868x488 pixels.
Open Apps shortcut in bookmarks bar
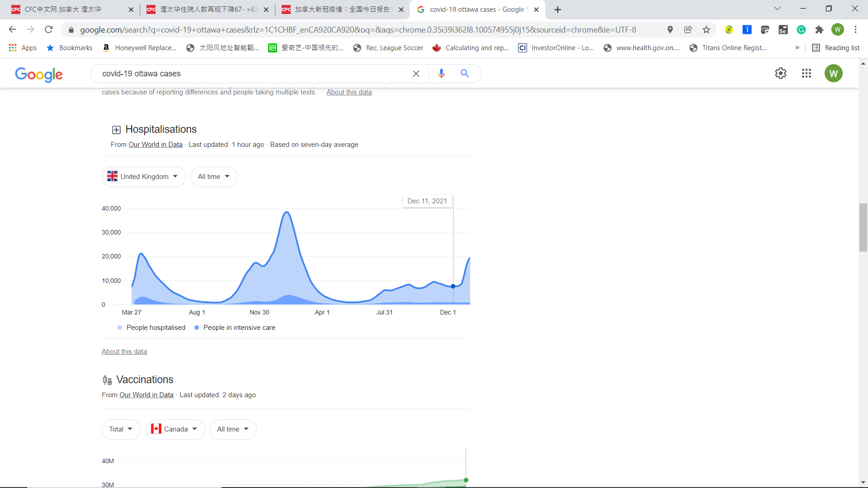click(x=23, y=47)
